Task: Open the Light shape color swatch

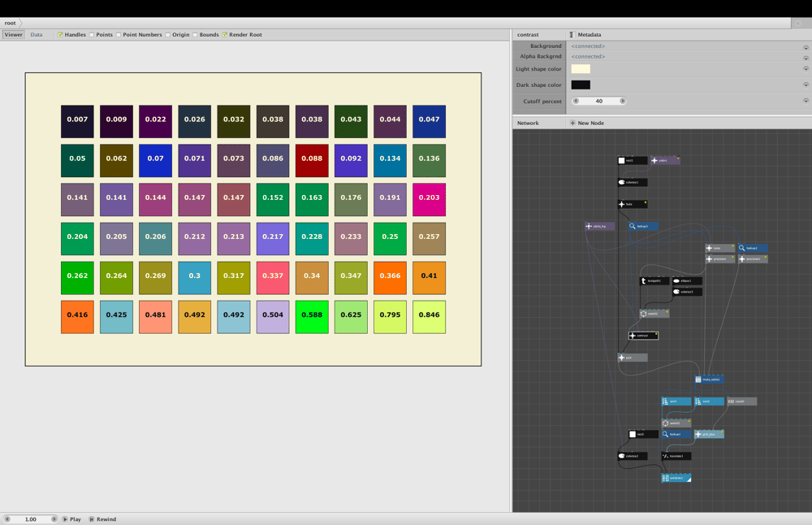Action: tap(581, 69)
